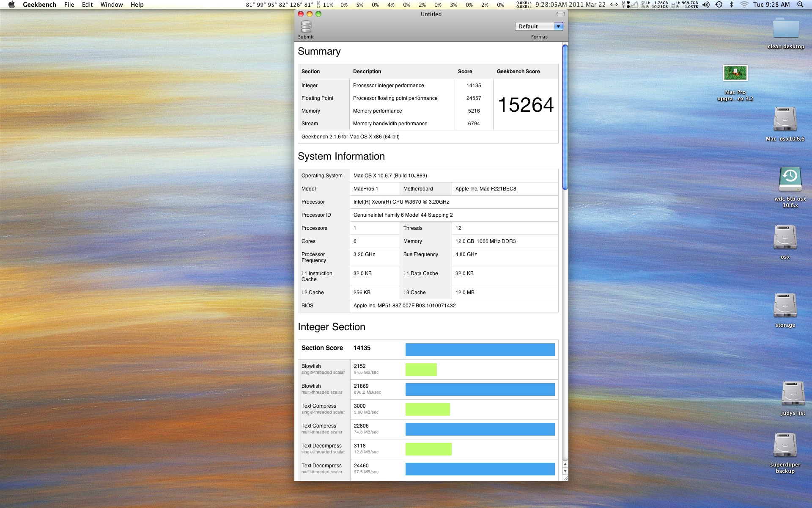This screenshot has height=508, width=812.
Task: Click the Submit database icon
Action: [306, 27]
